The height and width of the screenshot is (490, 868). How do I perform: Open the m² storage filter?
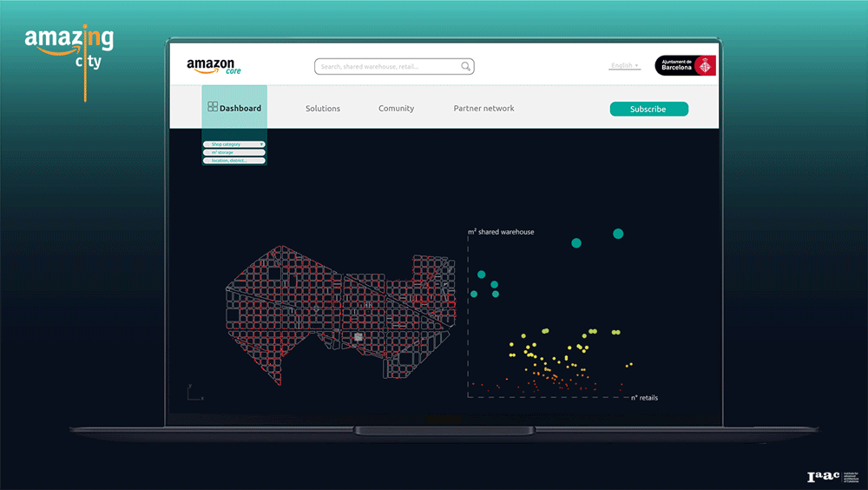point(234,152)
